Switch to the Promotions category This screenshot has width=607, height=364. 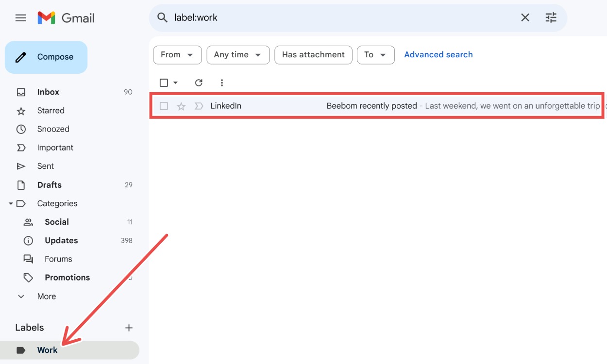(67, 277)
